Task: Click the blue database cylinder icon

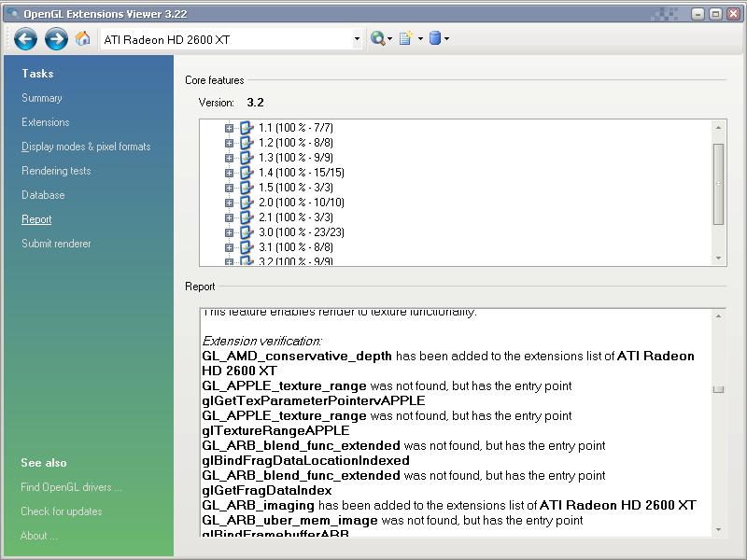Action: point(434,38)
